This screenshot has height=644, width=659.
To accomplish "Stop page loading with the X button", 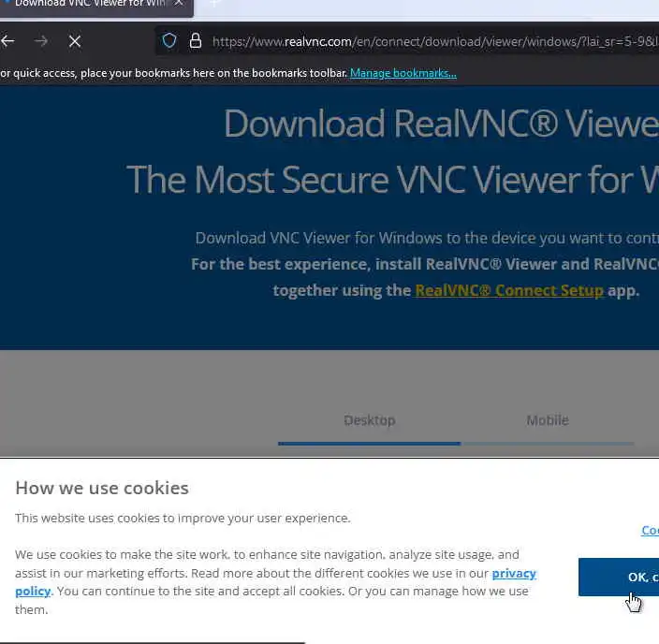I will [x=75, y=41].
